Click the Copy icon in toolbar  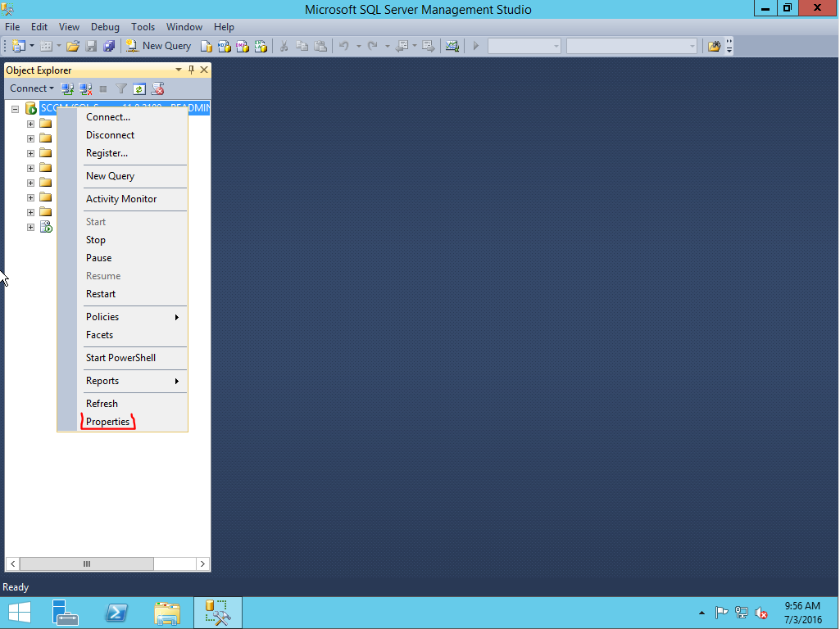click(302, 46)
